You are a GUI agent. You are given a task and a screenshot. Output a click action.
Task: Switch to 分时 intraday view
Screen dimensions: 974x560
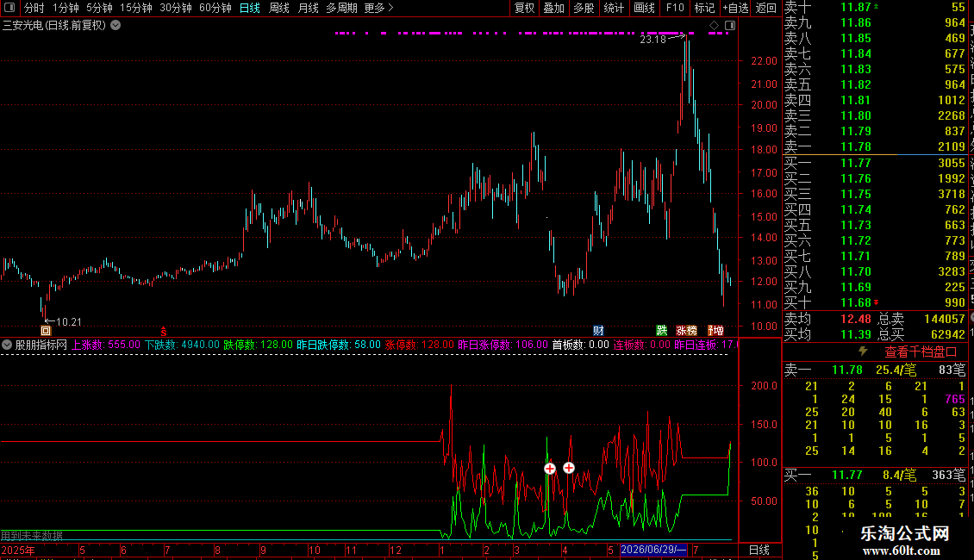pyautogui.click(x=34, y=8)
